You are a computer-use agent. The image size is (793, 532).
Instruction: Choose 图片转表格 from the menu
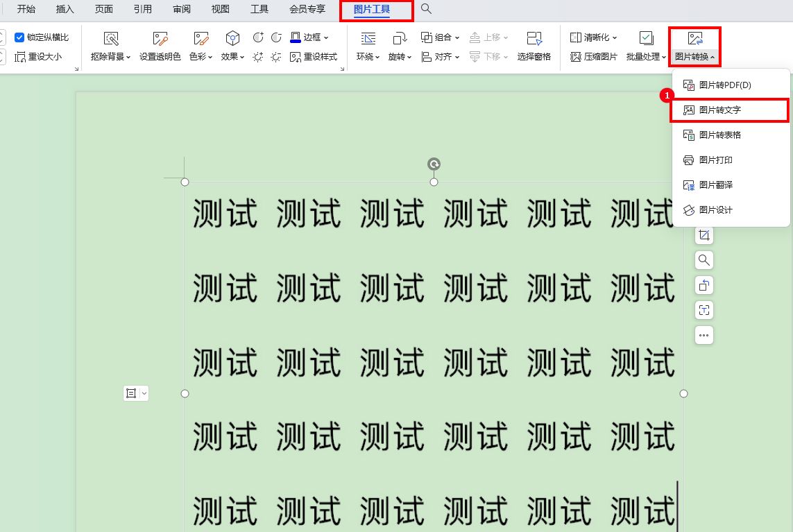pos(731,135)
